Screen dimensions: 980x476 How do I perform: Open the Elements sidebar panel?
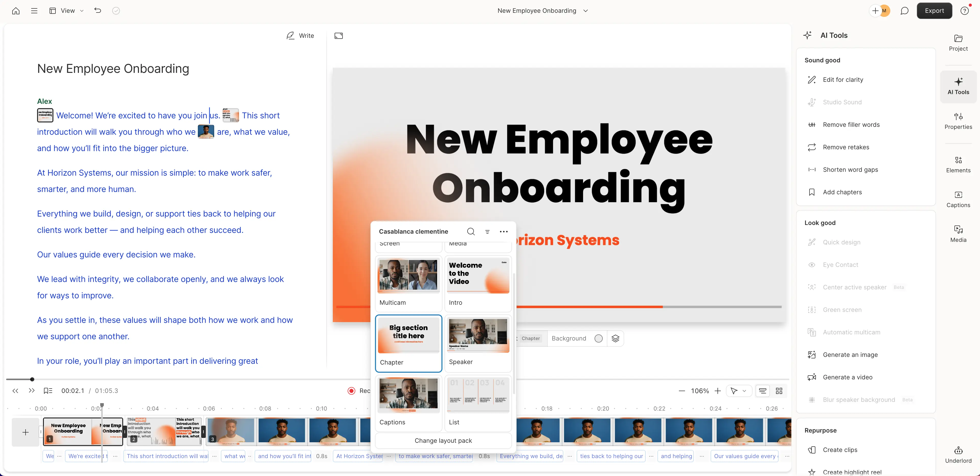tap(958, 164)
